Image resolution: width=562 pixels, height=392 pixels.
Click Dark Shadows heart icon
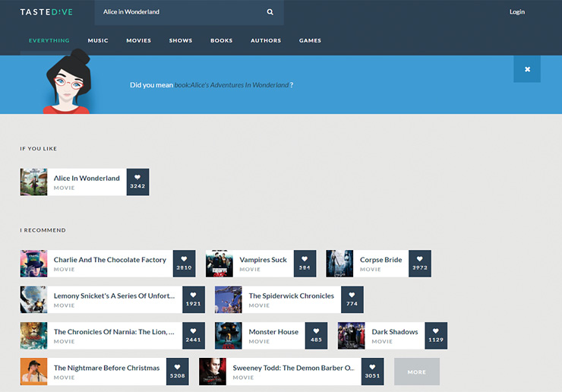(x=436, y=331)
